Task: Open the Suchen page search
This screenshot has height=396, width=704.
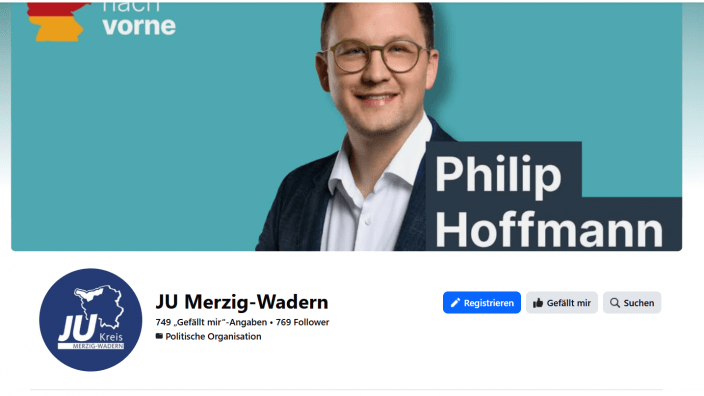Action: point(632,303)
